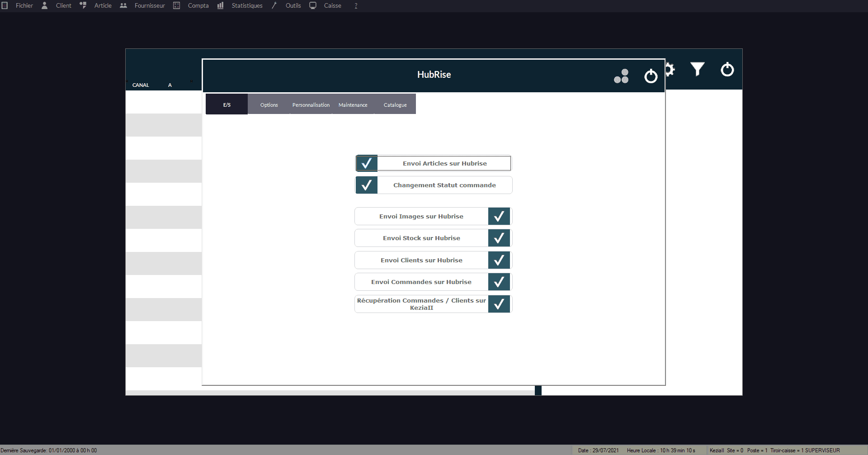Screen dimensions: 868x455
Task: Open the Caisse menu
Action: (x=332, y=6)
